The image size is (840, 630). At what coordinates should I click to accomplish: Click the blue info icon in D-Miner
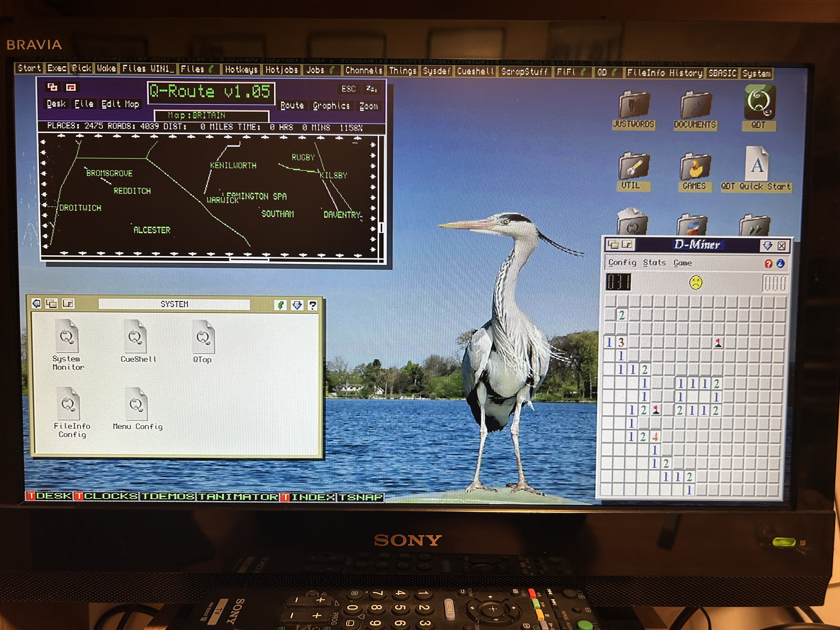pyautogui.click(x=780, y=263)
